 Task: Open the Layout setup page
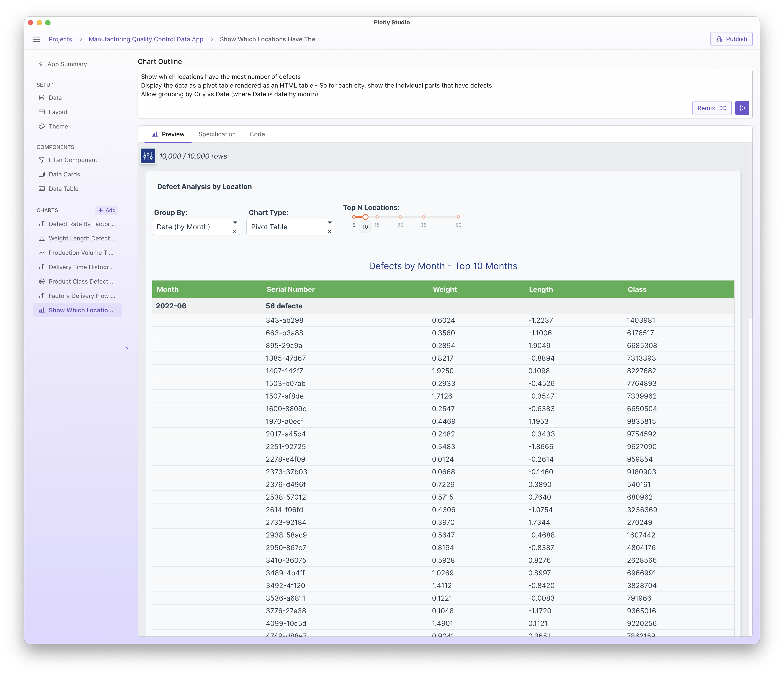point(58,112)
